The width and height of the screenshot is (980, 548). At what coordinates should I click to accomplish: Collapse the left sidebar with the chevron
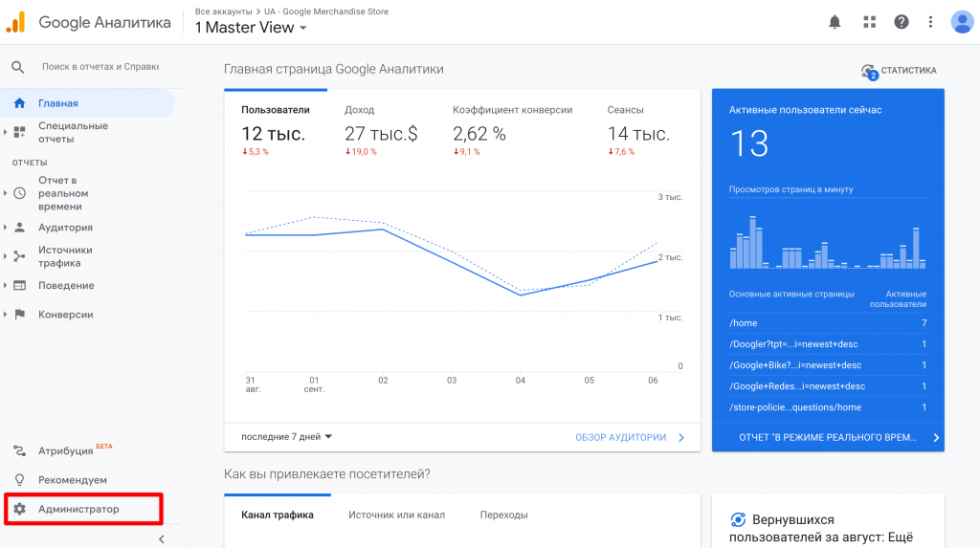coord(161,539)
